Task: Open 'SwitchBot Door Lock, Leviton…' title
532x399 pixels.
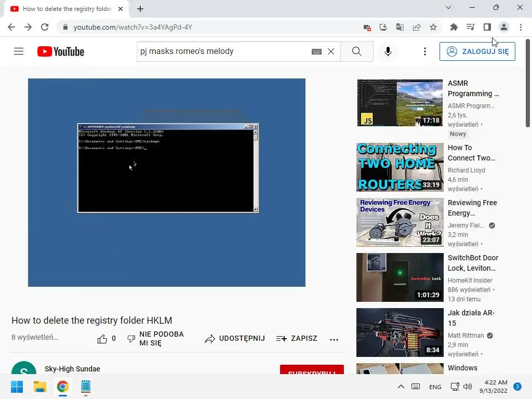Action: 473,263
